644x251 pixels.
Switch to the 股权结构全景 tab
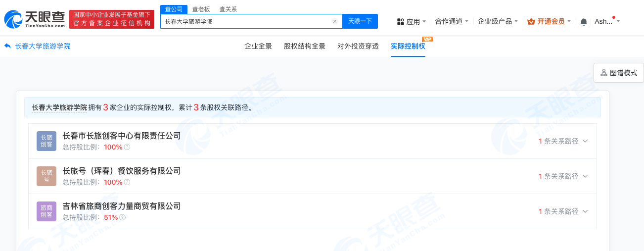pos(305,46)
